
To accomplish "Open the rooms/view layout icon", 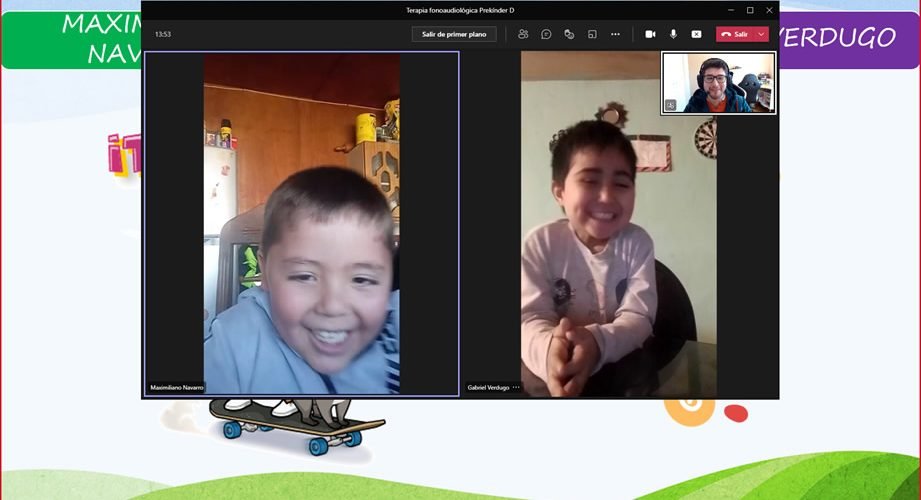I will tap(592, 34).
